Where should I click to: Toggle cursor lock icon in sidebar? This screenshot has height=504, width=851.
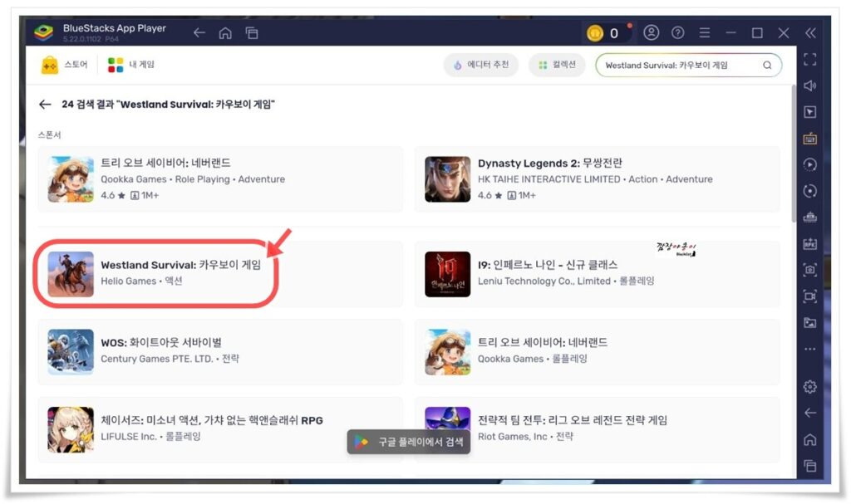click(x=809, y=112)
